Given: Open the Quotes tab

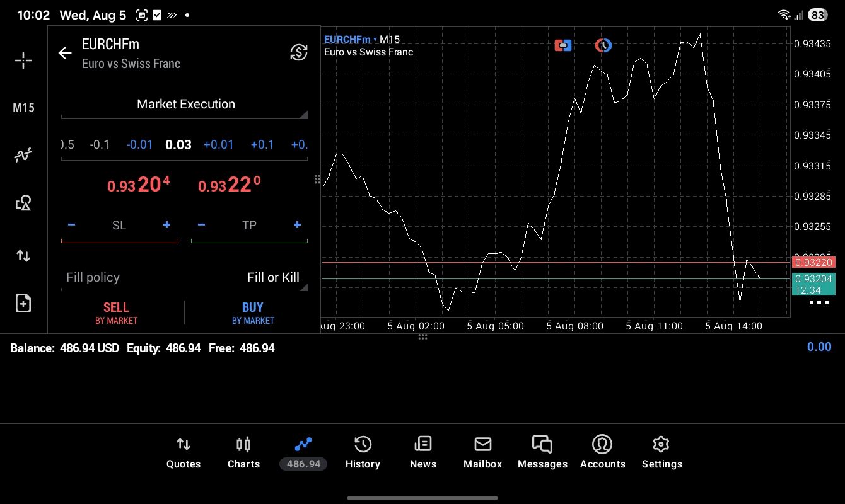Looking at the screenshot, I should pyautogui.click(x=184, y=452).
